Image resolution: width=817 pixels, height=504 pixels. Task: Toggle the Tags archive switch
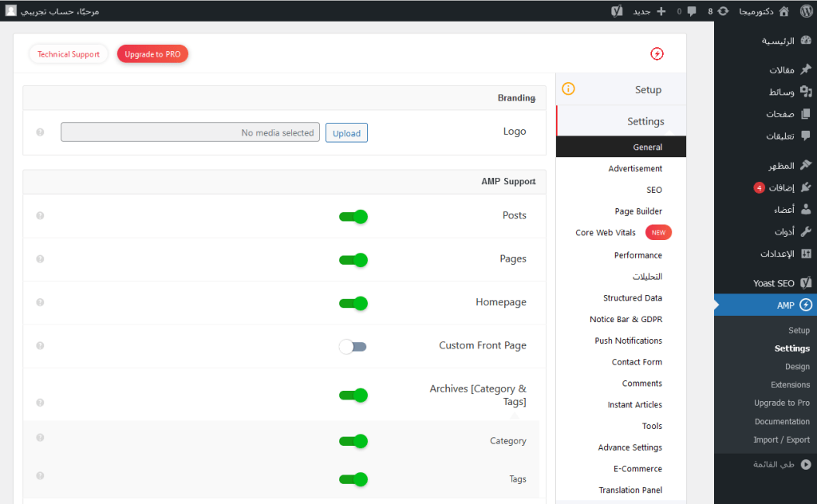pos(353,479)
